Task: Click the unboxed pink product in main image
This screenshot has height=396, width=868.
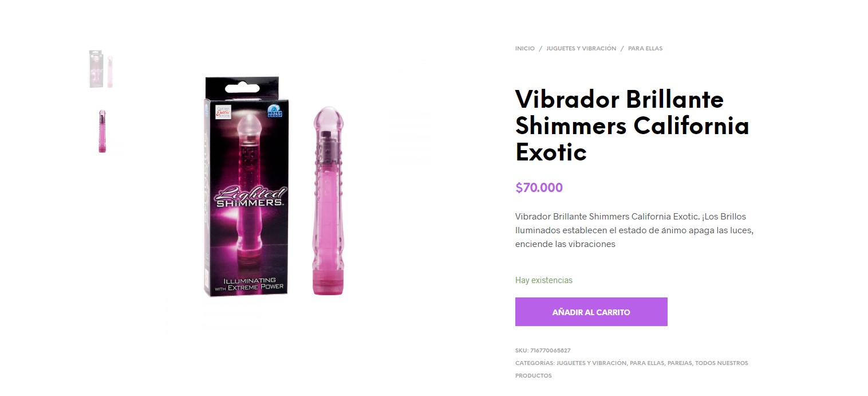Action: coord(329,201)
